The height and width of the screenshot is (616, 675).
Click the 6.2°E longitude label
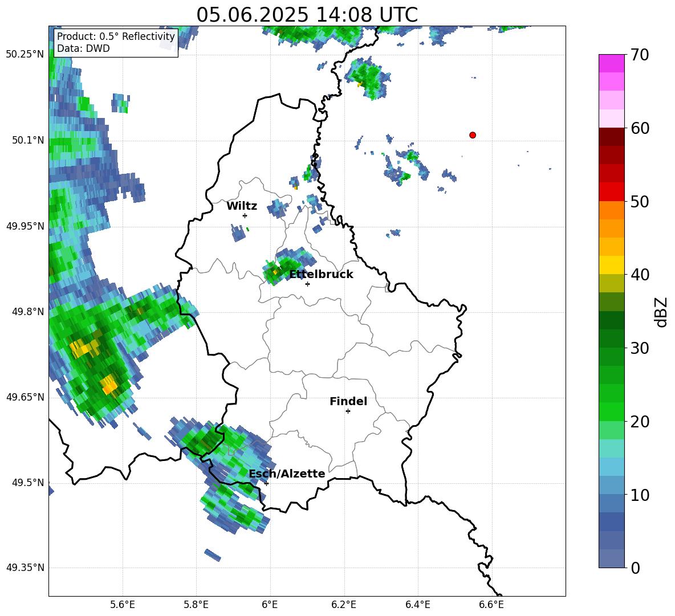click(x=344, y=605)
